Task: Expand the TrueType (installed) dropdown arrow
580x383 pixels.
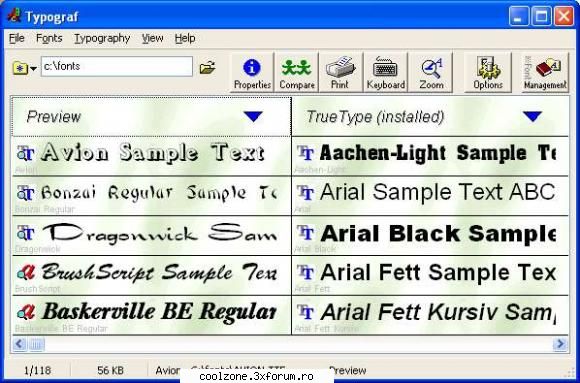Action: point(533,117)
